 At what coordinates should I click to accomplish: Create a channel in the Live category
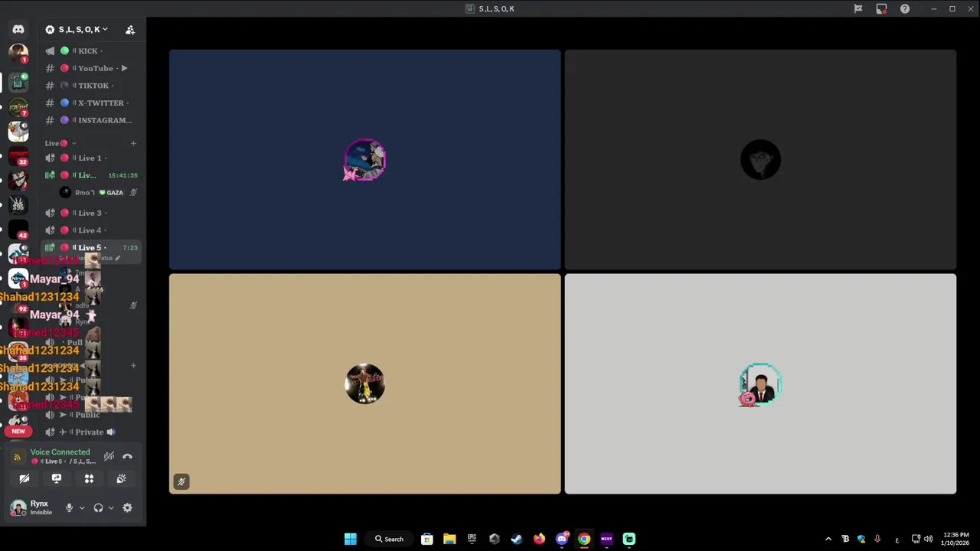133,143
